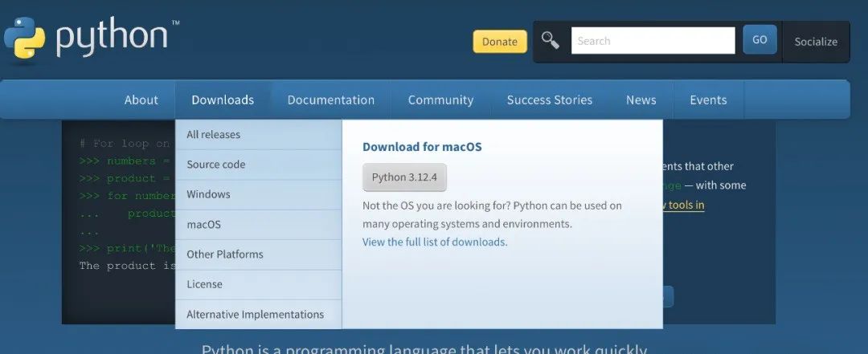This screenshot has width=868, height=354.
Task: Pick Windows from Downloads submenu
Action: click(259, 194)
